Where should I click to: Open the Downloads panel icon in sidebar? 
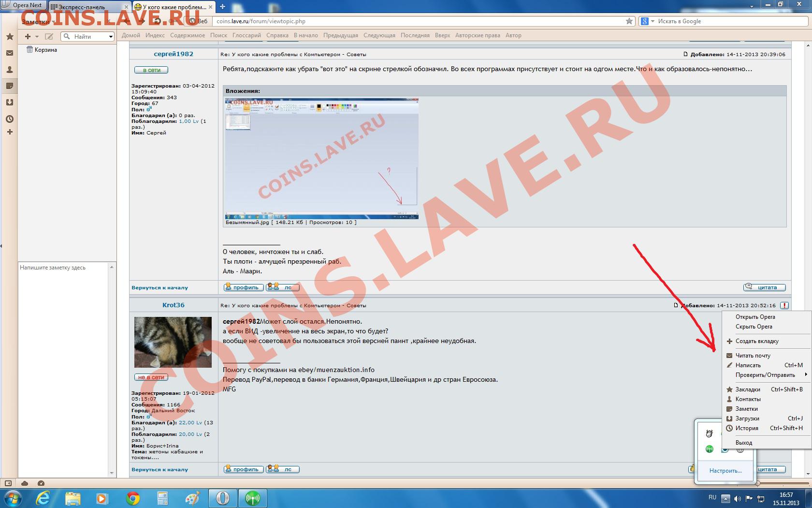click(x=9, y=103)
